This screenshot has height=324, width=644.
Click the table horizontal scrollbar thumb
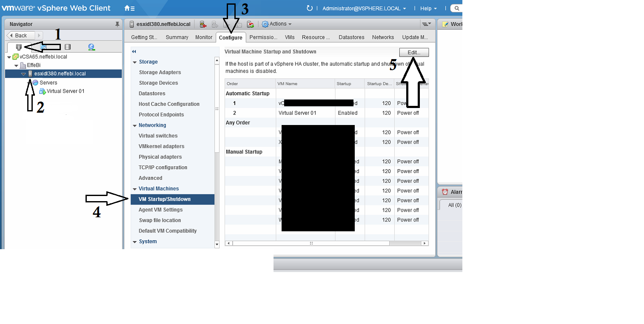tap(311, 243)
